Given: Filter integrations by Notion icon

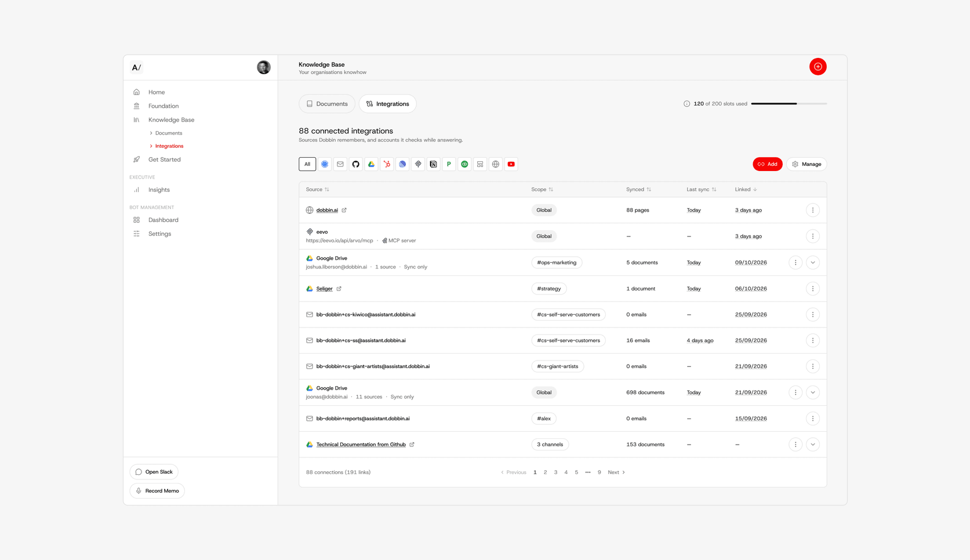Looking at the screenshot, I should pos(434,164).
